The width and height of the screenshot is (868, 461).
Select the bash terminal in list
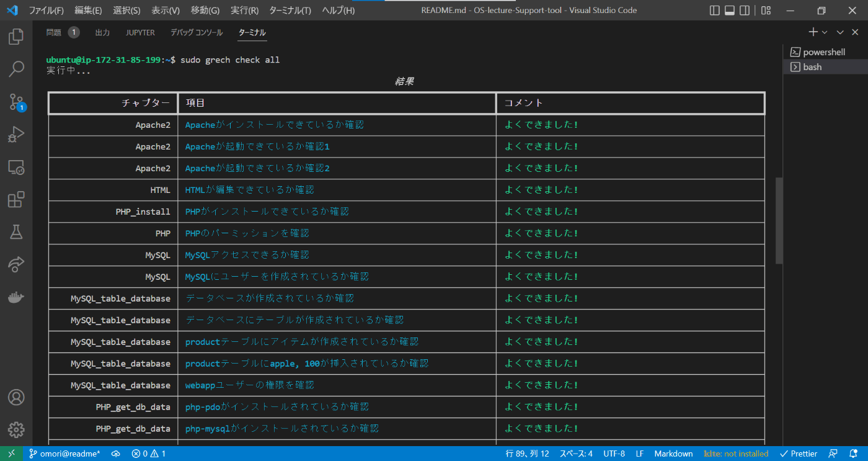tap(825, 67)
